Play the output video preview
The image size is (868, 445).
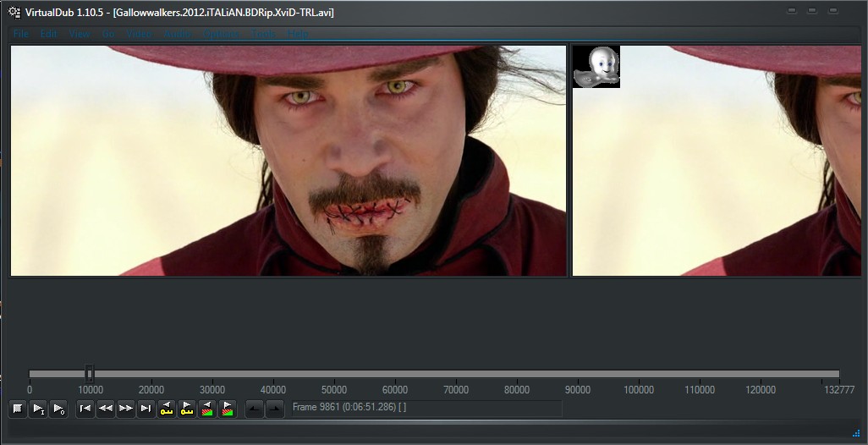58,409
